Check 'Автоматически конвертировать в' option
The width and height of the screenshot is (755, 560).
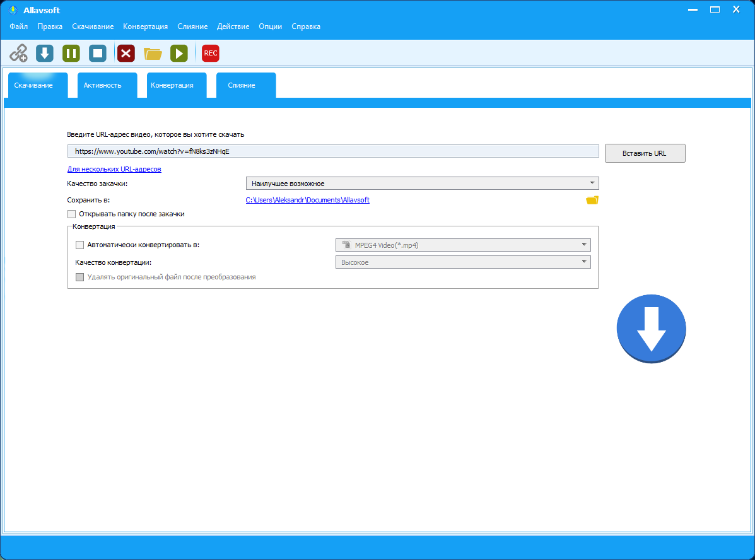point(79,245)
